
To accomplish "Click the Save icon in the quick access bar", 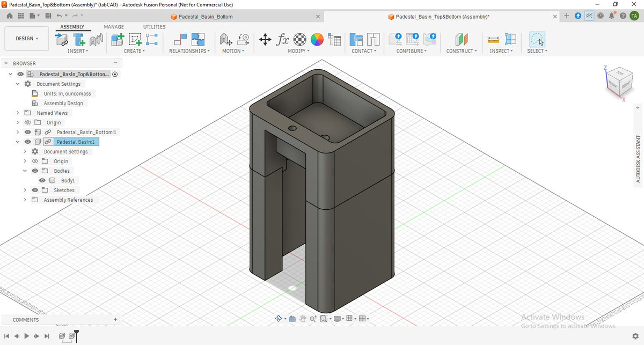I will click(48, 16).
